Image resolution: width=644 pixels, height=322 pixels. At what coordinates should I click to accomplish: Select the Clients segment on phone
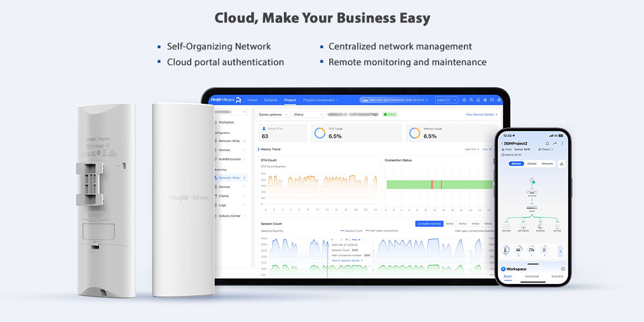tap(531, 164)
